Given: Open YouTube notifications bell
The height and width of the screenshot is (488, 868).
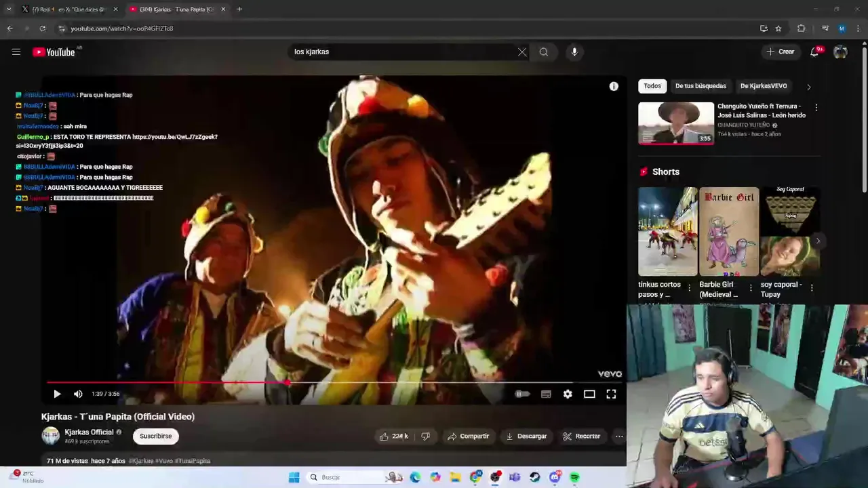Looking at the screenshot, I should pyautogui.click(x=814, y=52).
